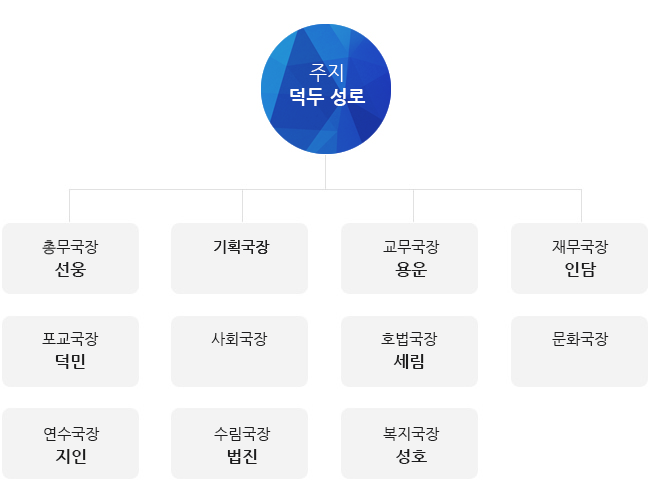Viewport: 651px width, 480px height.
Task: Select the 포교국장 title label
Action: coord(70,339)
